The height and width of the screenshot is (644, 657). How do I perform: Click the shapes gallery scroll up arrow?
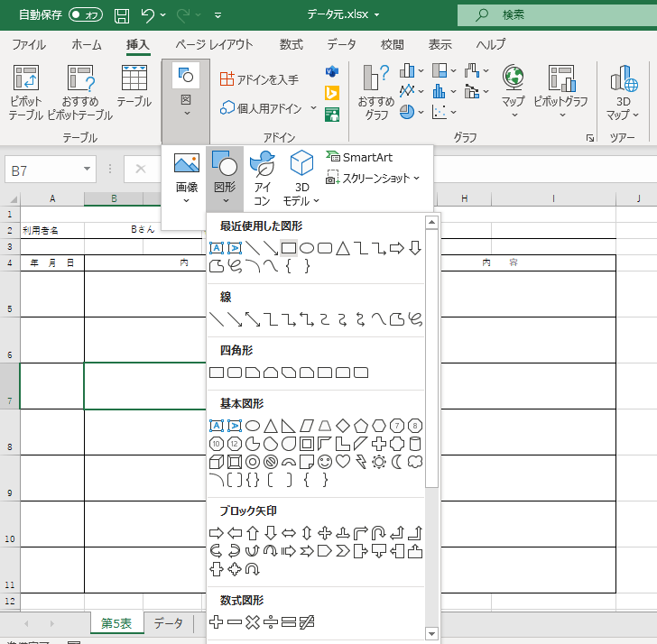coord(431,222)
